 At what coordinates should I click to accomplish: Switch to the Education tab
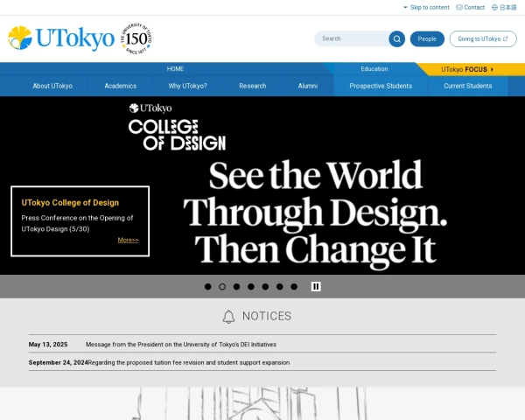point(374,69)
